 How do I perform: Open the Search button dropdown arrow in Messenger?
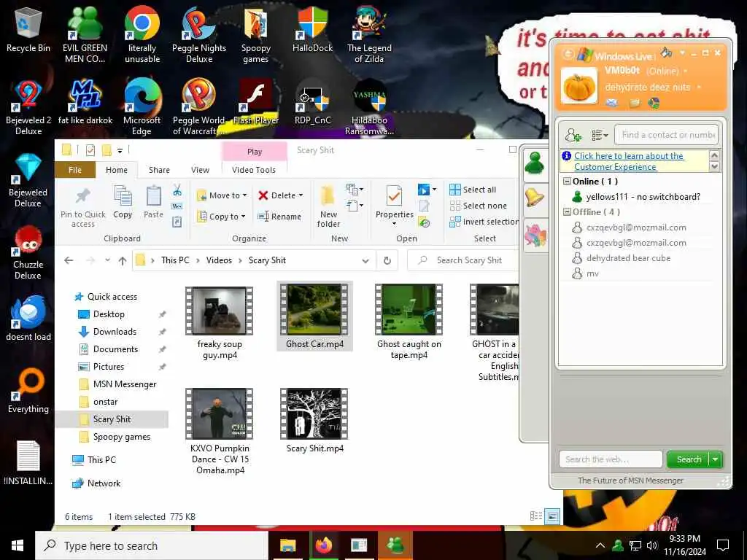click(x=716, y=459)
